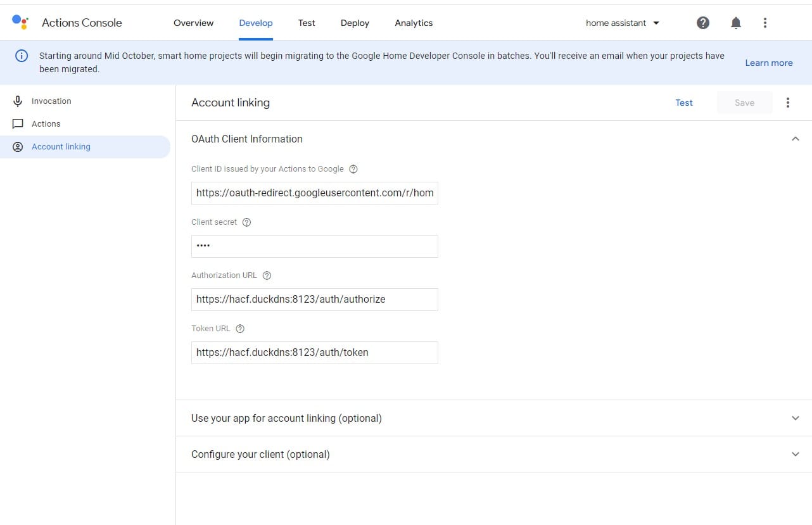Switch to the Analytics tab
Viewport: 812px width, 525px height.
point(414,23)
